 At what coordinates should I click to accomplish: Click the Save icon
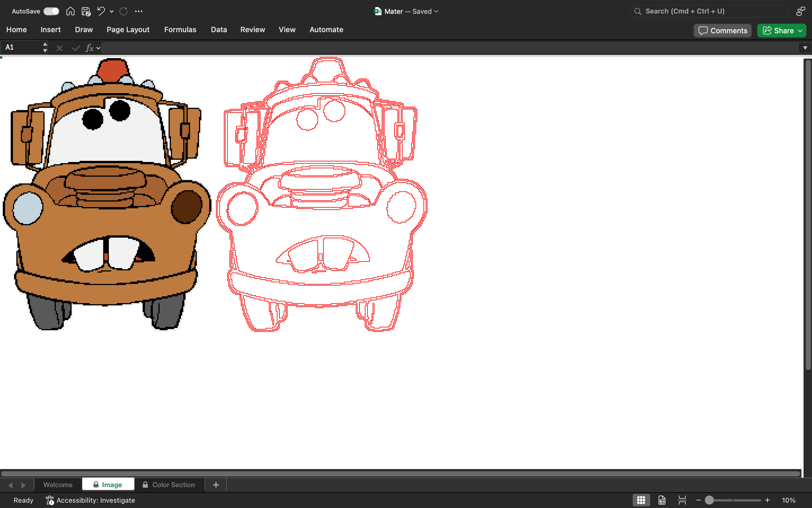pyautogui.click(x=86, y=11)
